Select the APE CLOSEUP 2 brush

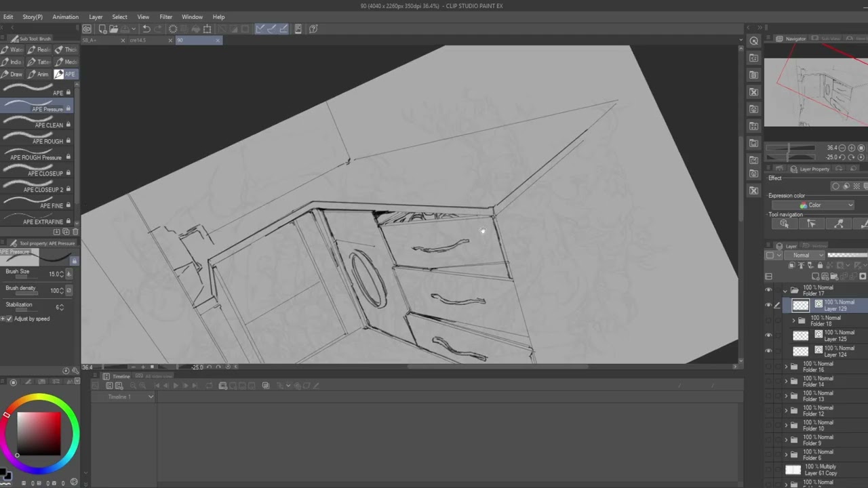point(37,186)
